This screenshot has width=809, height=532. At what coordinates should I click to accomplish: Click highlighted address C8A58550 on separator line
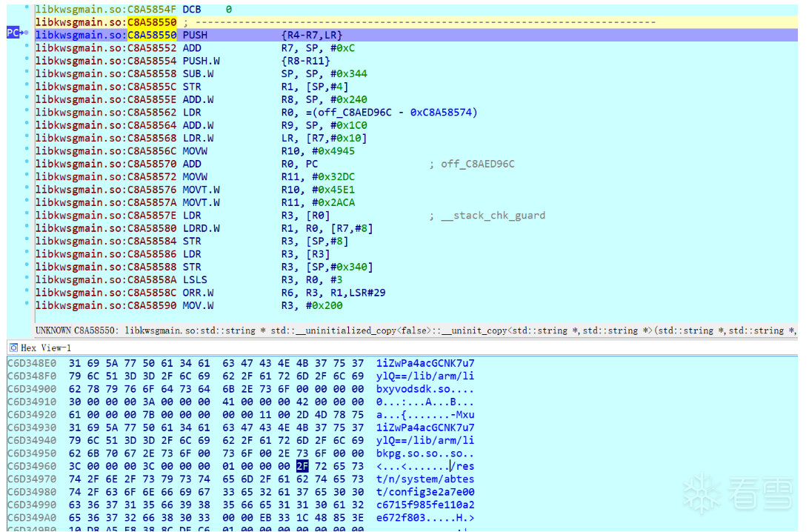click(x=152, y=22)
